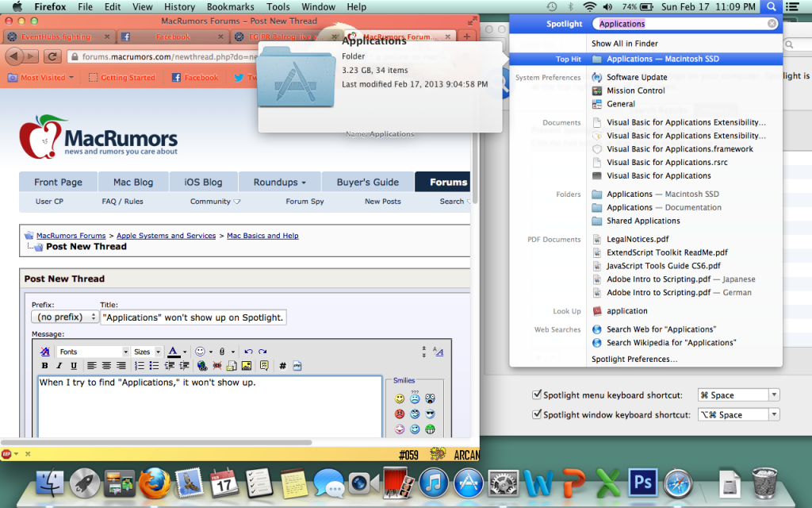Toggle bold formatting in message editor
This screenshot has height=508, width=812.
[45, 366]
